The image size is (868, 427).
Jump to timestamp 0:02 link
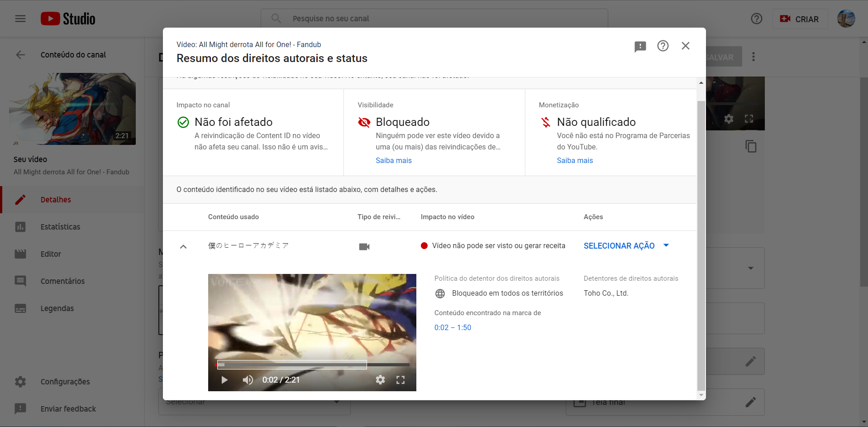tap(441, 327)
